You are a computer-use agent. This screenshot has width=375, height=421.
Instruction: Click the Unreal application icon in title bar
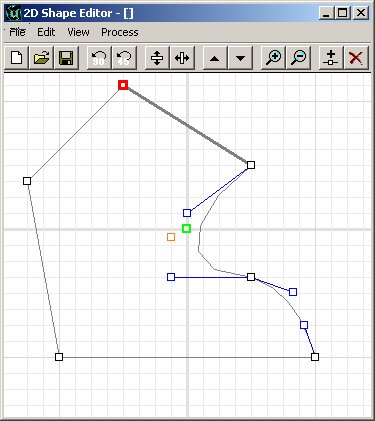click(13, 13)
